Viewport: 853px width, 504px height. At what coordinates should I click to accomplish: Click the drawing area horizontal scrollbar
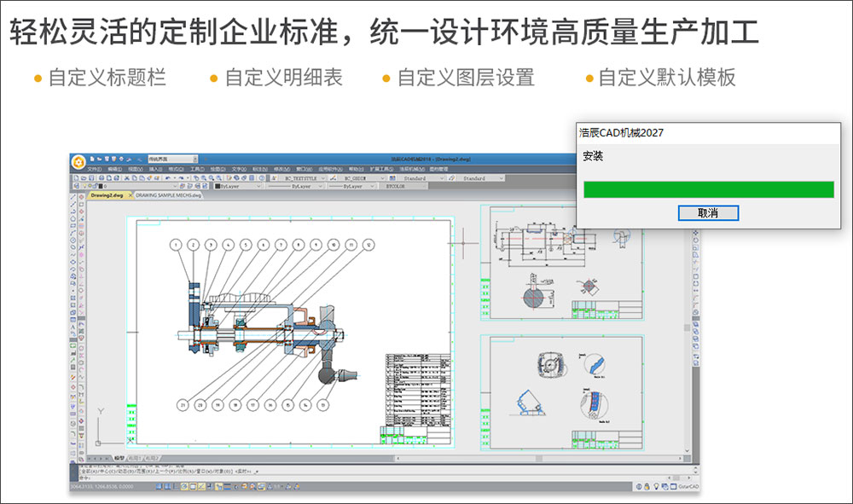(x=538, y=458)
